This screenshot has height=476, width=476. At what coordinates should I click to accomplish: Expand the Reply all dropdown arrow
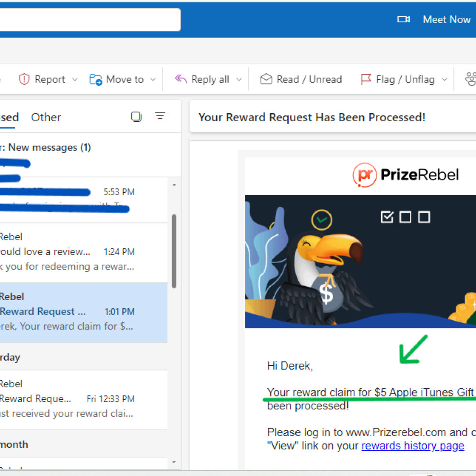click(239, 80)
